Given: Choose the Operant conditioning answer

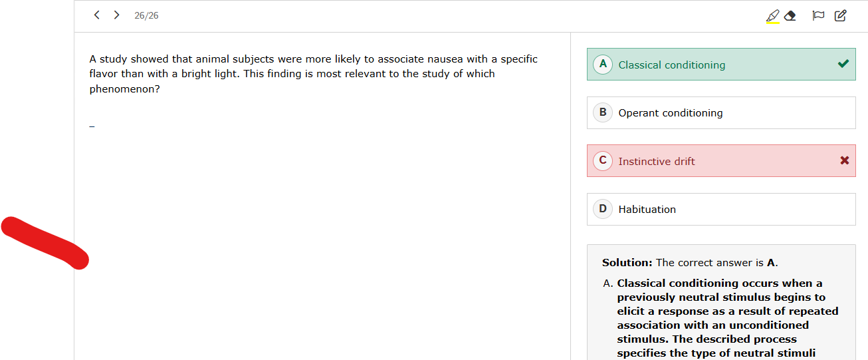Looking at the screenshot, I should (x=671, y=113).
